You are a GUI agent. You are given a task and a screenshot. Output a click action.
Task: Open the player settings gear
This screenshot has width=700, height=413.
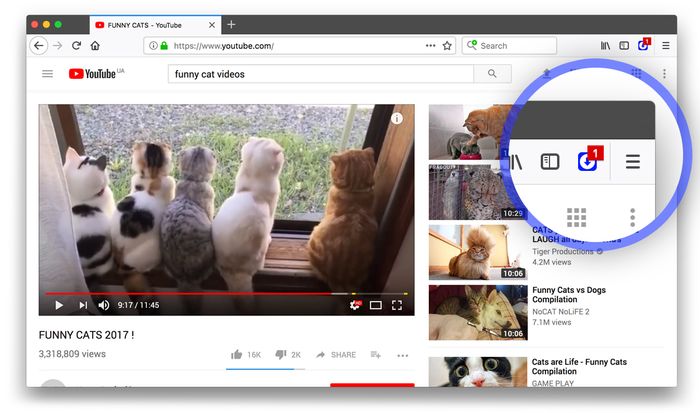[x=355, y=305]
